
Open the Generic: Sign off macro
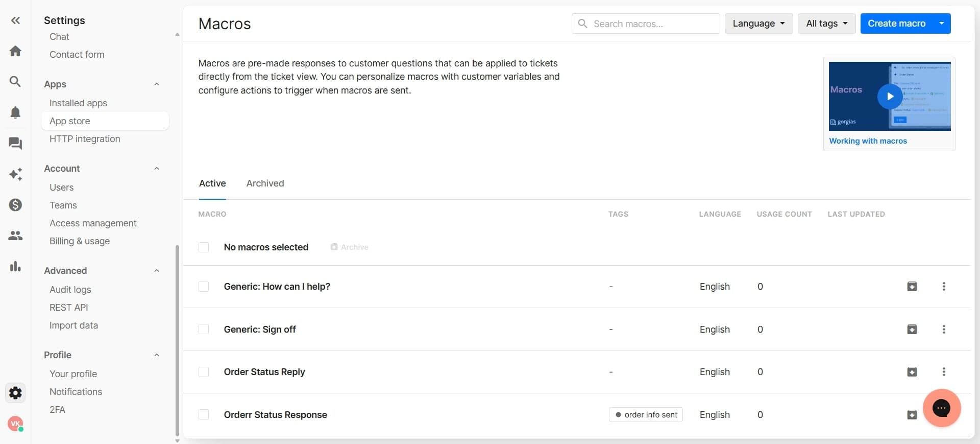(x=260, y=330)
